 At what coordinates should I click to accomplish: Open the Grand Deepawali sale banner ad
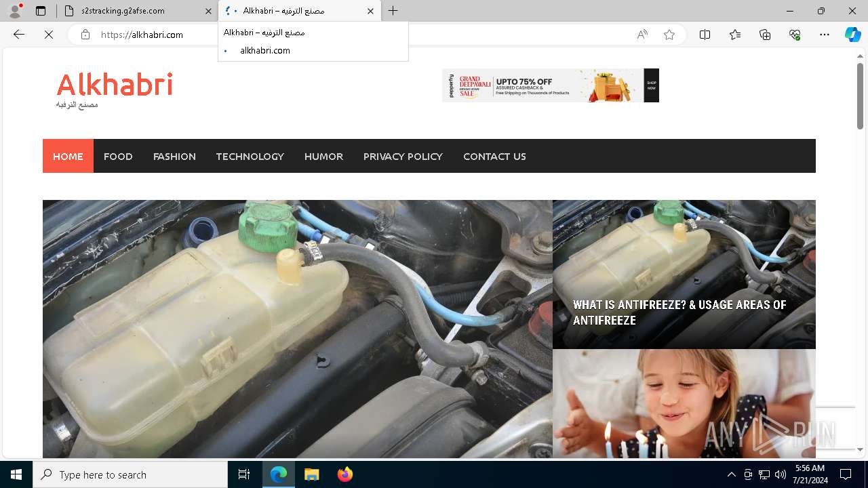pyautogui.click(x=551, y=85)
